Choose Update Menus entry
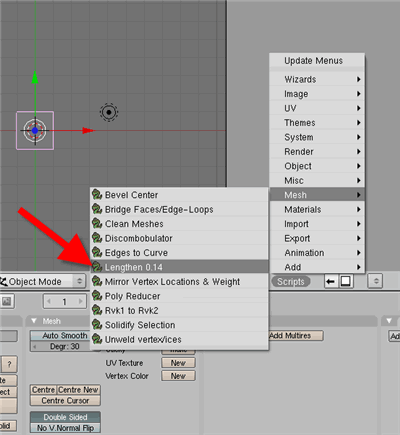Viewport: 400px width, 435px height. (317, 61)
